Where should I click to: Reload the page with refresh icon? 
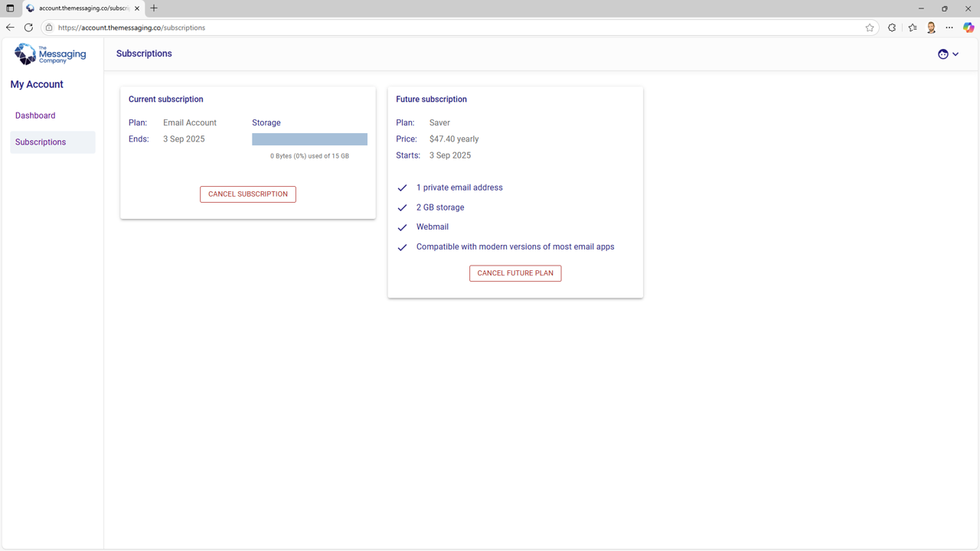tap(29, 28)
